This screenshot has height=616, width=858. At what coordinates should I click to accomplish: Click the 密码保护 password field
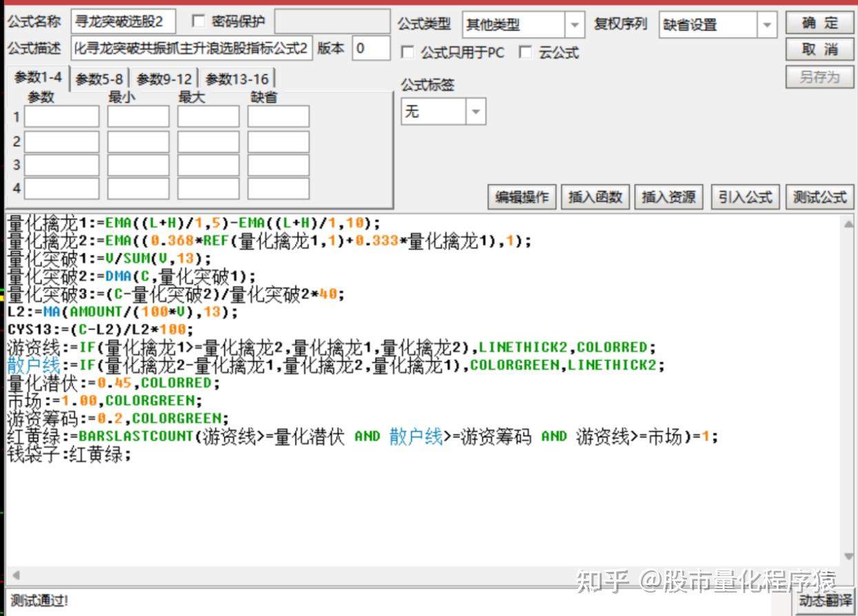point(332,22)
